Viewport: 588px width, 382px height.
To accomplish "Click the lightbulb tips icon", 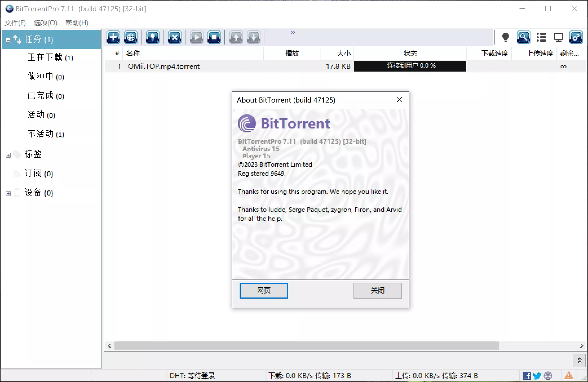I will (506, 37).
